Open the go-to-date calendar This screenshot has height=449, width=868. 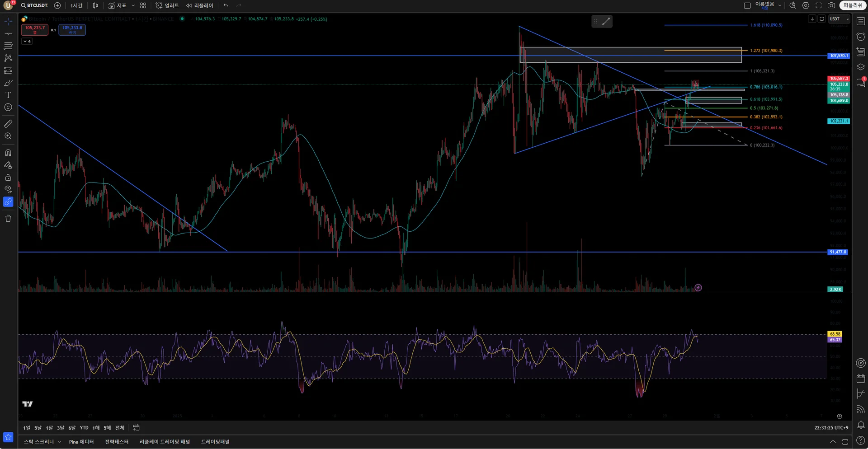tap(136, 428)
